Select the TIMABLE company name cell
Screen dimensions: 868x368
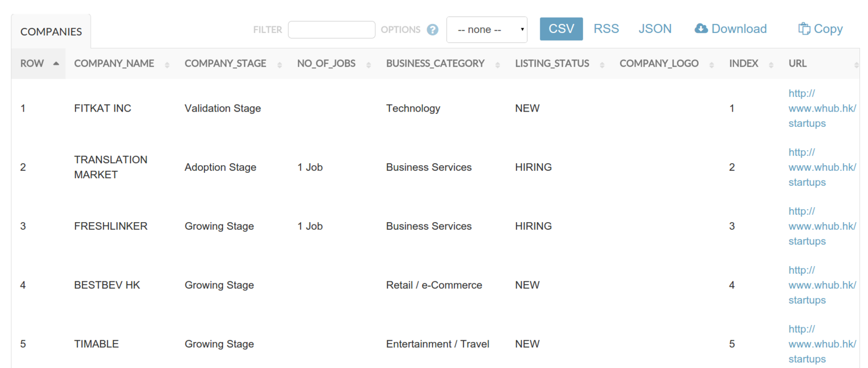tap(96, 344)
